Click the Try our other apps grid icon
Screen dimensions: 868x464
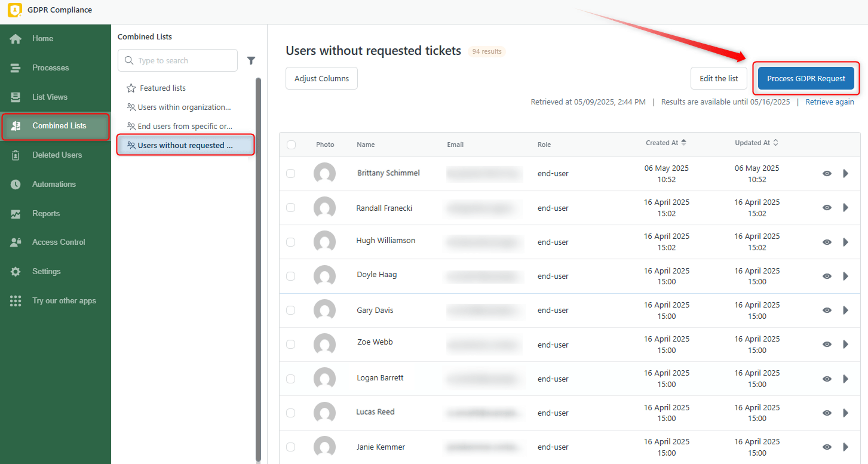16,301
